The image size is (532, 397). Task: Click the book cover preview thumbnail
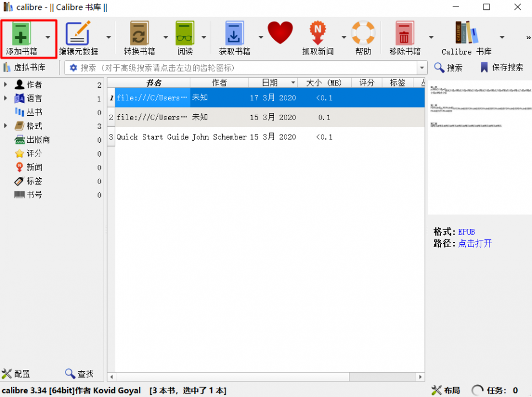coord(480,147)
